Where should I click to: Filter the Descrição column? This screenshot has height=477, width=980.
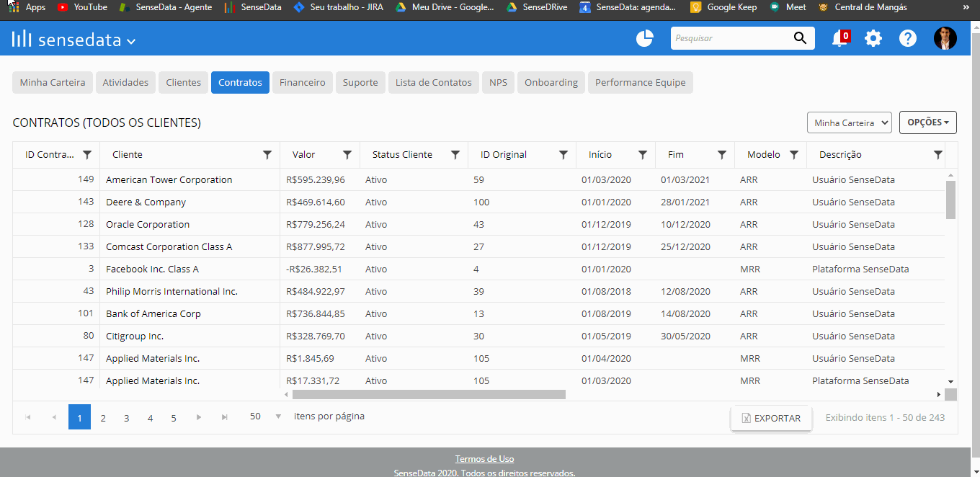coord(937,155)
